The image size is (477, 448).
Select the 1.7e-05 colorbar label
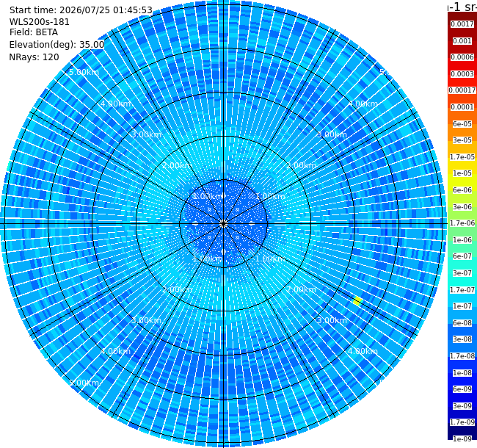(462, 156)
